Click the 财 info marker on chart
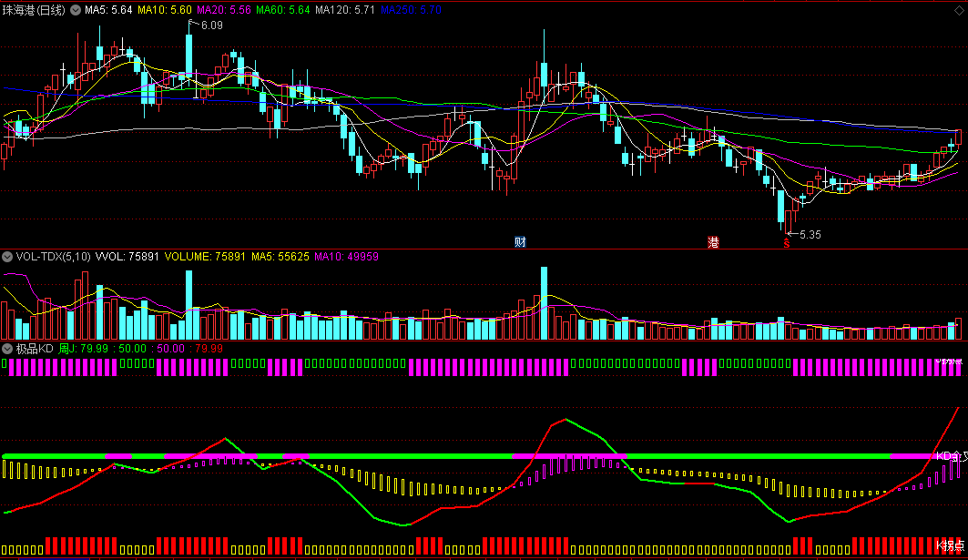 520,242
